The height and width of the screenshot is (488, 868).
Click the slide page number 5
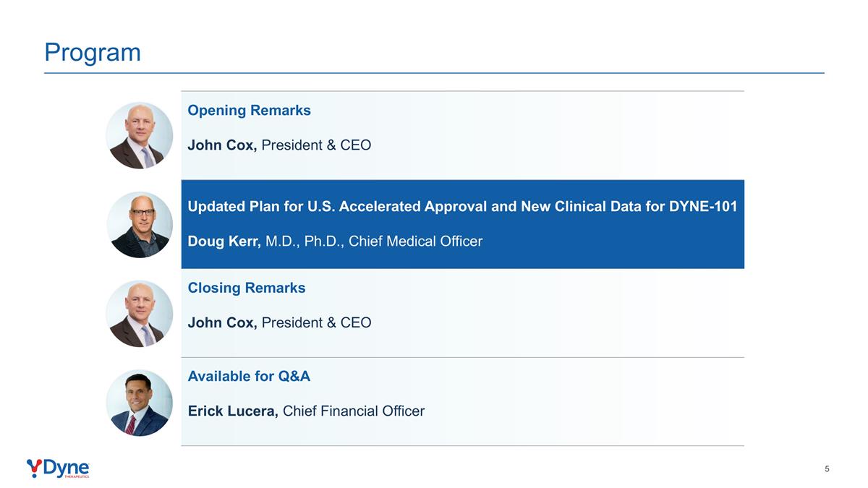click(827, 469)
